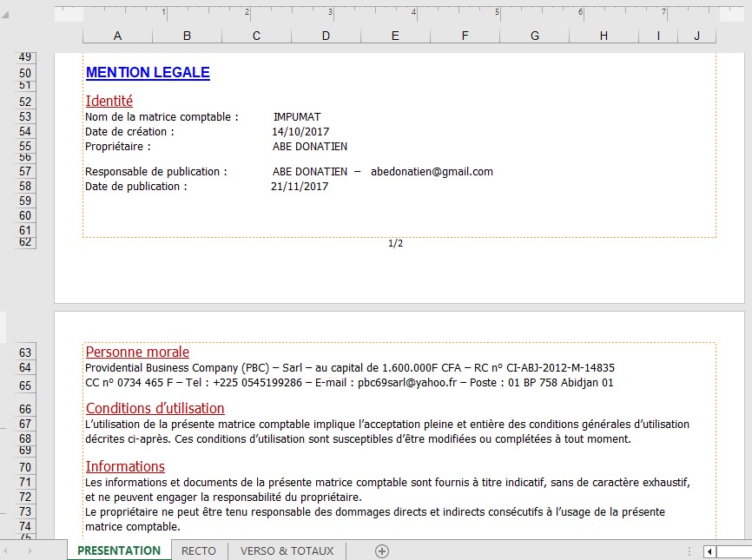The width and height of the screenshot is (752, 560).
Task: Select row 63 header
Action: [25, 352]
